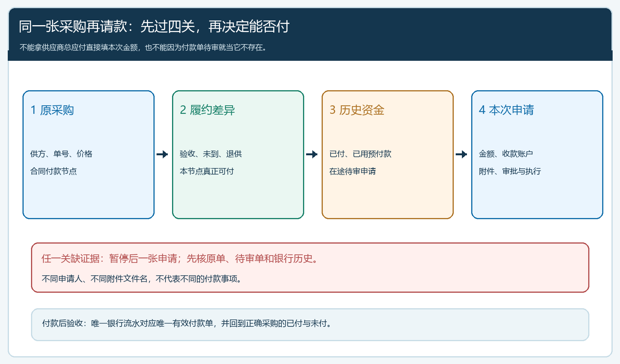Select the 2 履约差异 card heading
The width and height of the screenshot is (620, 364).
coord(207,110)
